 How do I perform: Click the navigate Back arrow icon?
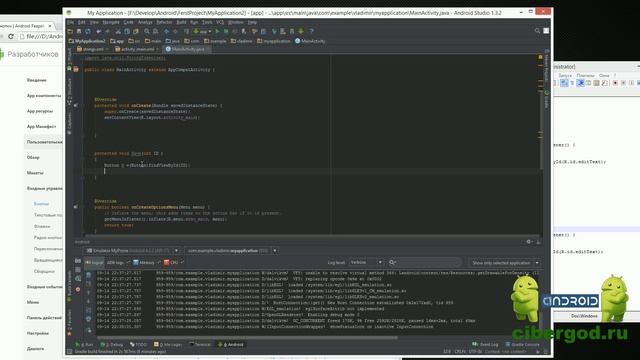(167, 31)
